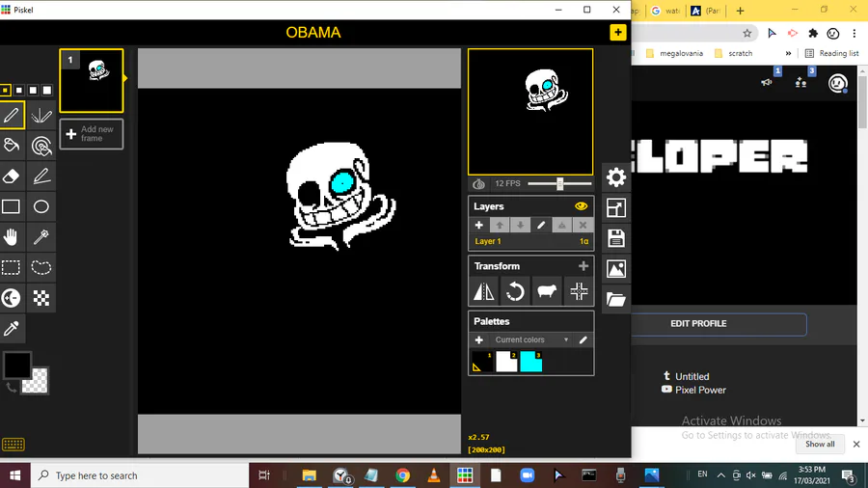Viewport: 868px width, 488px height.
Task: Open scratch bookmark folder in Chrome
Action: [734, 53]
